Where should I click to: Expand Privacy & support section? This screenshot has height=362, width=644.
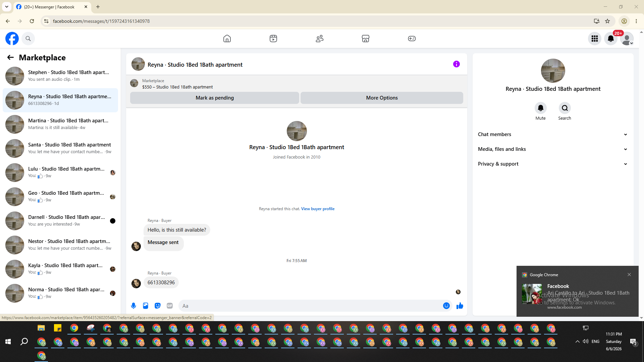[553, 164]
